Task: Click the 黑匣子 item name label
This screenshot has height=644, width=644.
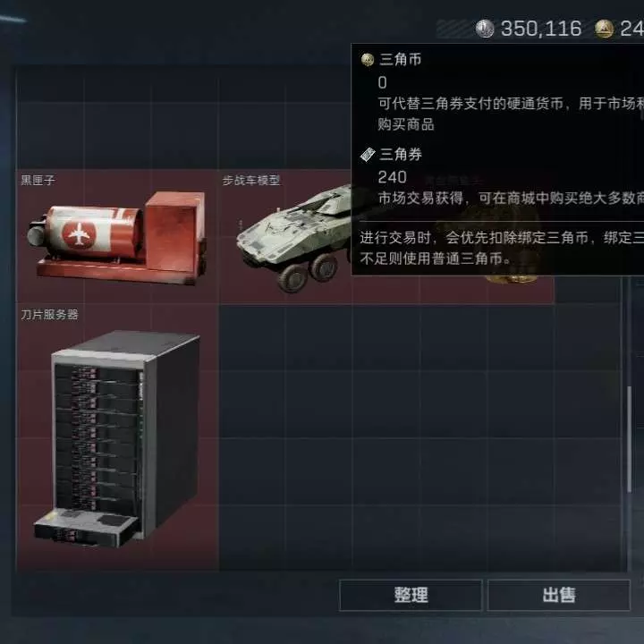Action: 38,180
